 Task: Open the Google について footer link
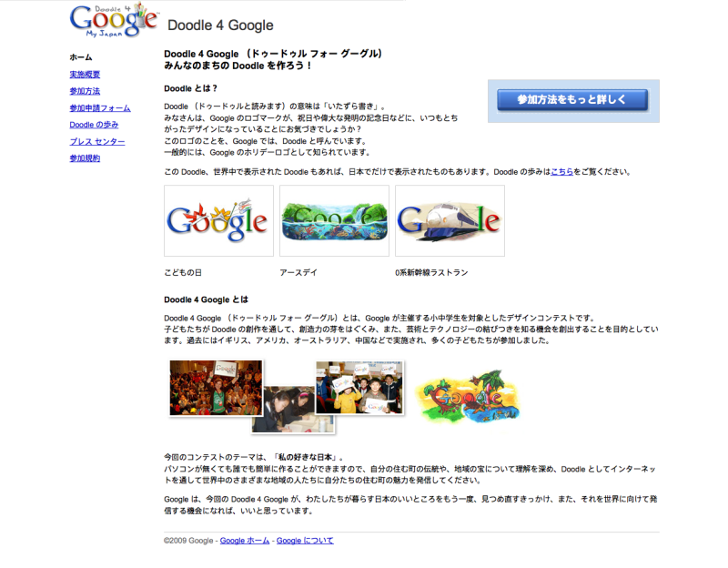click(305, 541)
